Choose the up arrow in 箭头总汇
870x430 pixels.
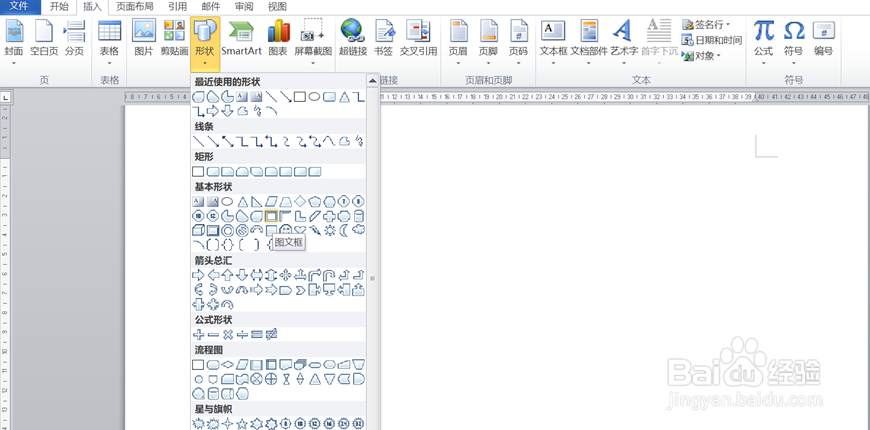tap(227, 274)
